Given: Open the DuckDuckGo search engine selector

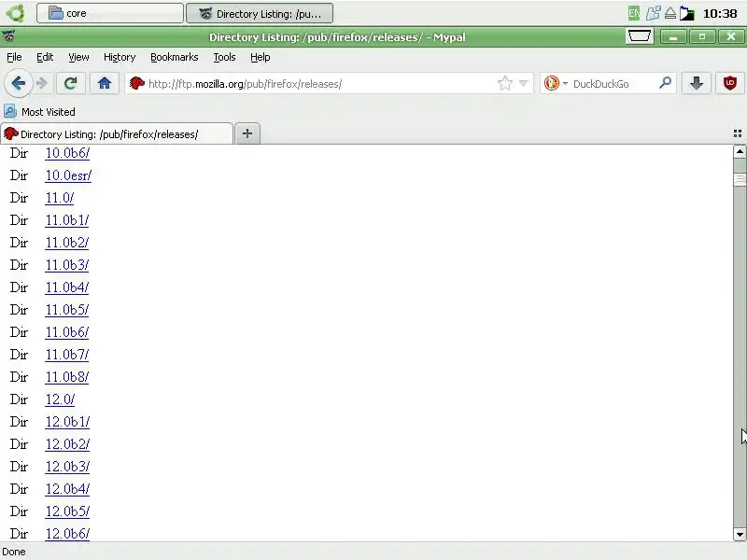Looking at the screenshot, I should [556, 84].
